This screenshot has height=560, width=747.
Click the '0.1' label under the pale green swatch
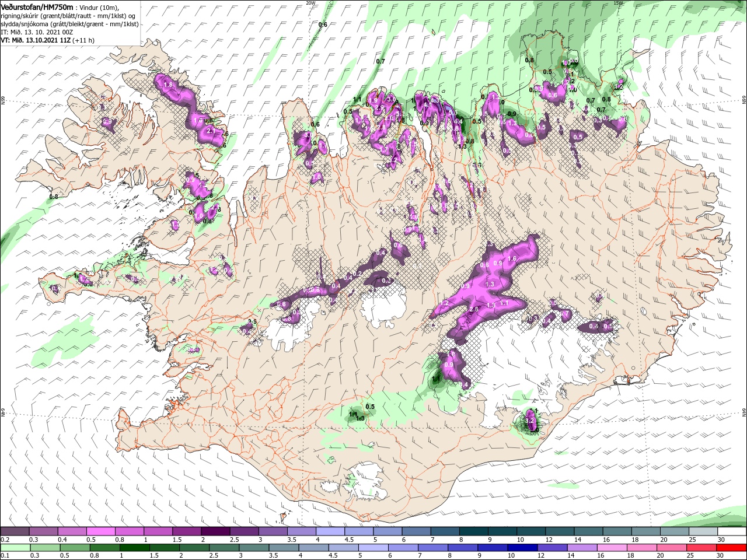pos(5,556)
